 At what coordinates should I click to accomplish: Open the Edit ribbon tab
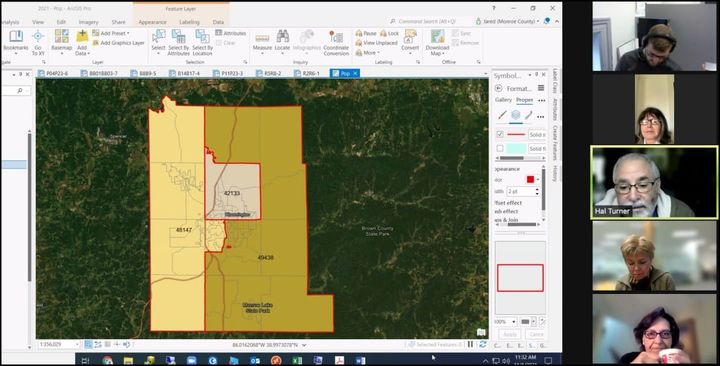[61, 22]
